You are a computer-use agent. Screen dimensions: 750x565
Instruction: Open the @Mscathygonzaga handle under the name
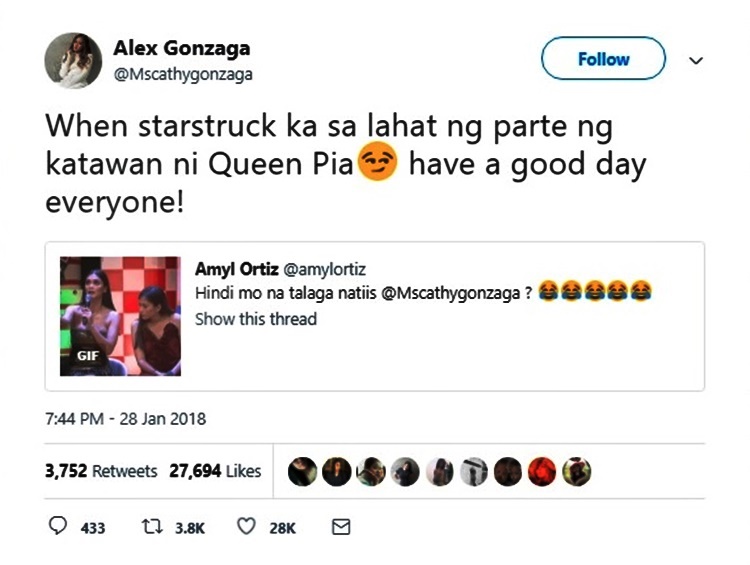(183, 75)
